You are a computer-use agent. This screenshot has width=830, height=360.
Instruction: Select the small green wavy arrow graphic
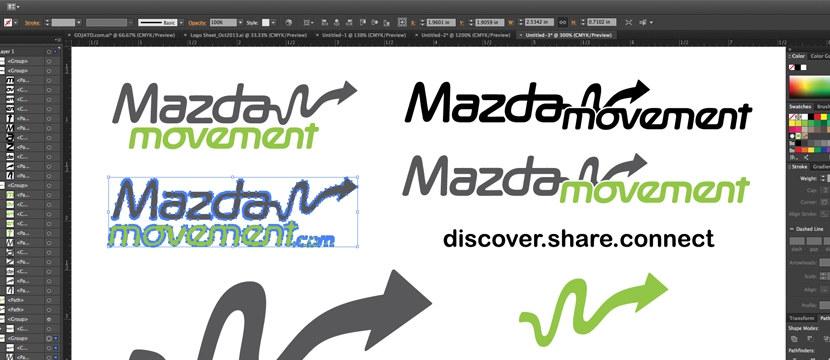click(x=593, y=310)
